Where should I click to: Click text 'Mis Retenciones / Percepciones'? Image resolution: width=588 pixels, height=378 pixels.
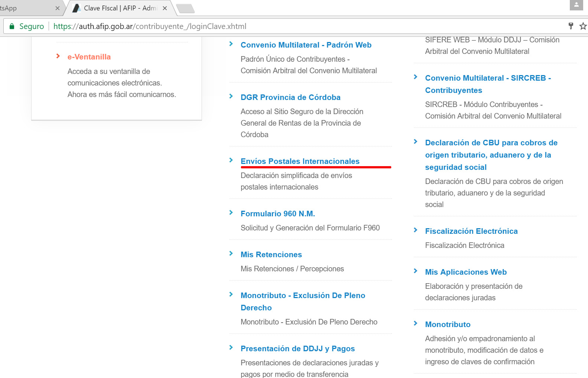(x=292, y=269)
